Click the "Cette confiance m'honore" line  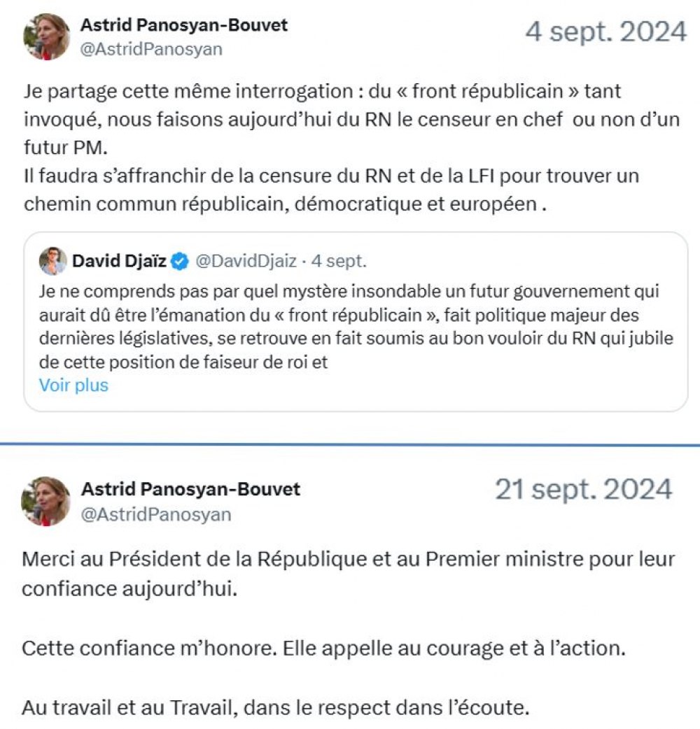[x=323, y=648]
